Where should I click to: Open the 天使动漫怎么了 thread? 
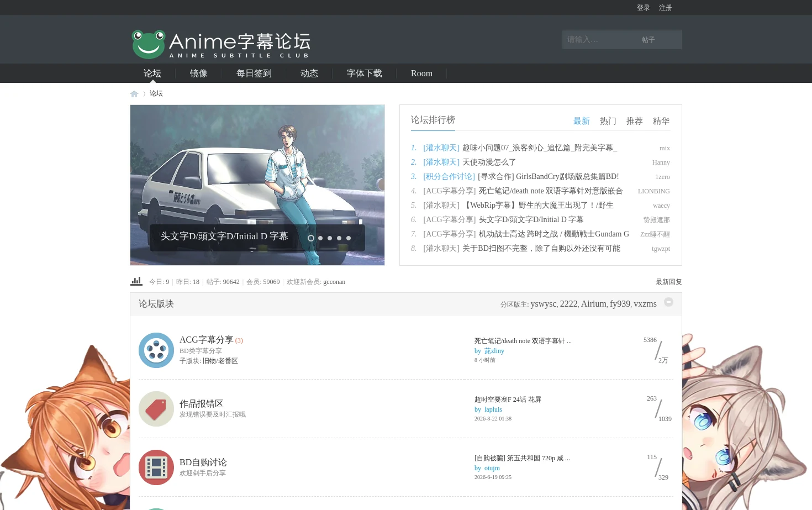pos(489,162)
